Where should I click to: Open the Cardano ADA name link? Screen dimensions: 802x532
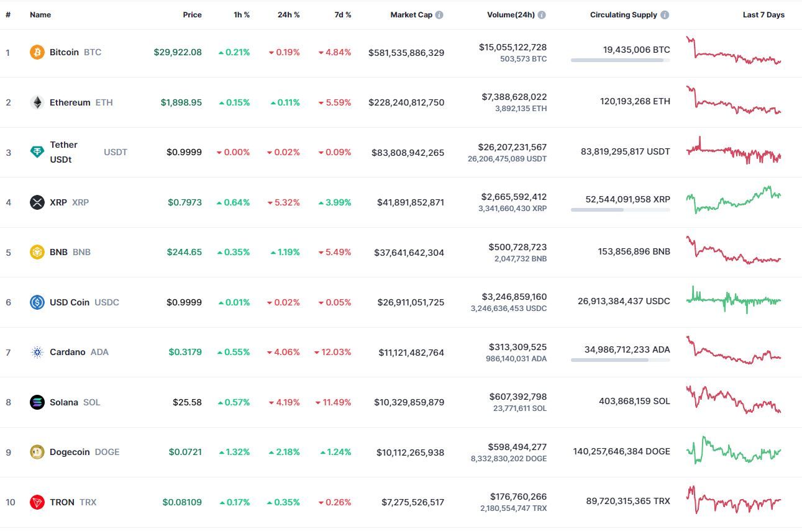pyautogui.click(x=67, y=352)
